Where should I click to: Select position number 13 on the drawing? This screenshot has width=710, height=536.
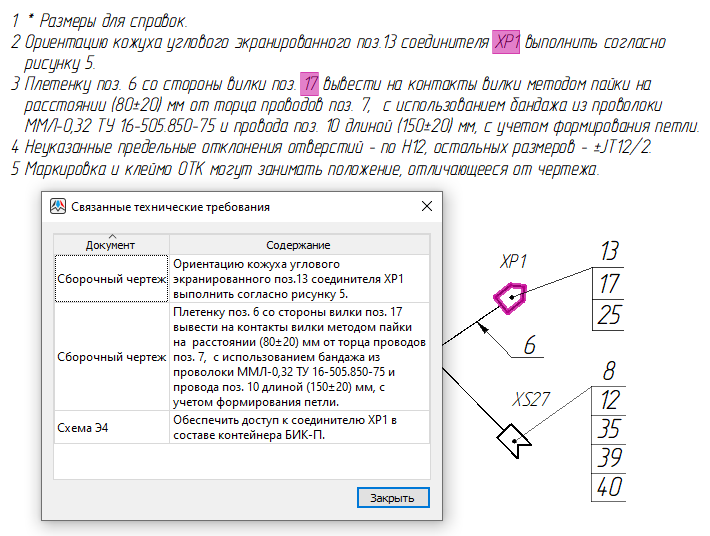(609, 251)
